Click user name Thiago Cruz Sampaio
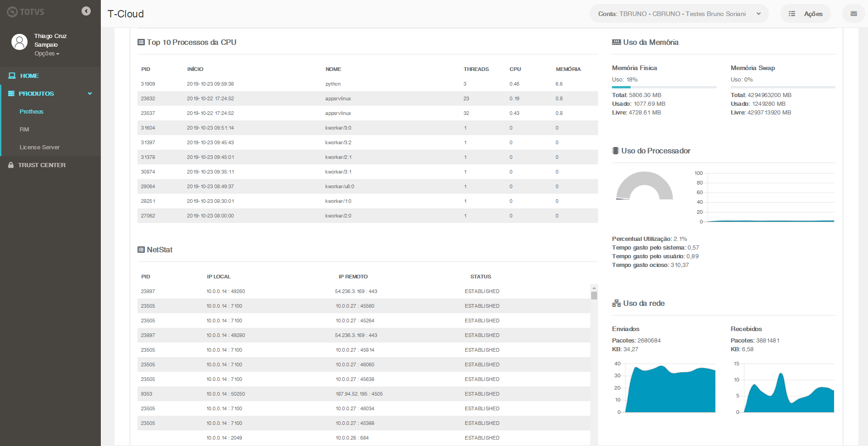This screenshot has height=446, width=868. coord(50,40)
